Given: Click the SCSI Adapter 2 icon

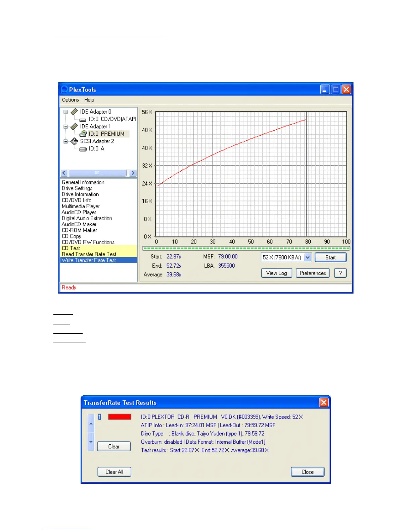Looking at the screenshot, I should tap(74, 141).
